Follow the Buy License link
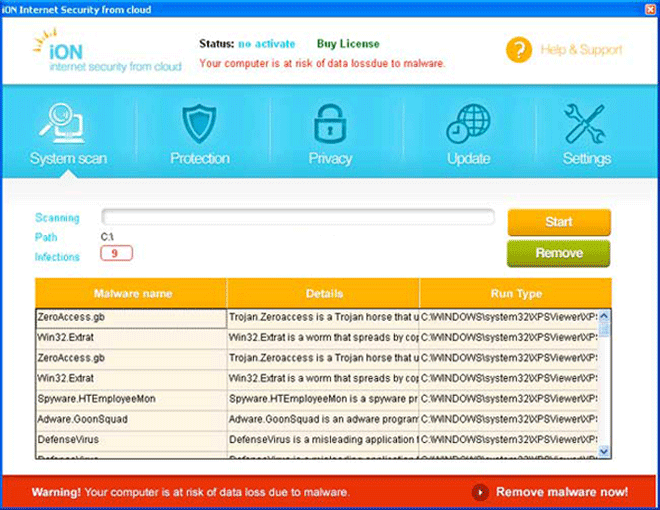Image resolution: width=660 pixels, height=510 pixels. [348, 44]
